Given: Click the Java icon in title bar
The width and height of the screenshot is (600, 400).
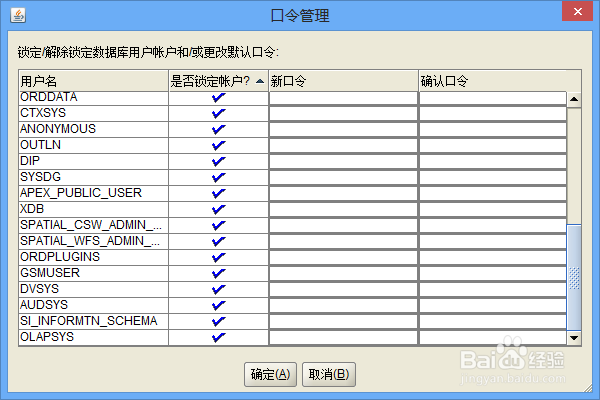Looking at the screenshot, I should pos(18,15).
